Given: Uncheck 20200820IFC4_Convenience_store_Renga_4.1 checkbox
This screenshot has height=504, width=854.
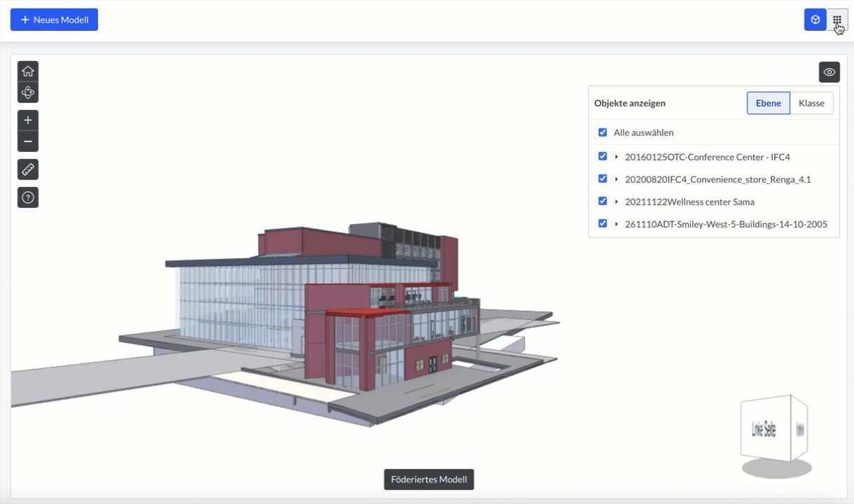Looking at the screenshot, I should [603, 179].
